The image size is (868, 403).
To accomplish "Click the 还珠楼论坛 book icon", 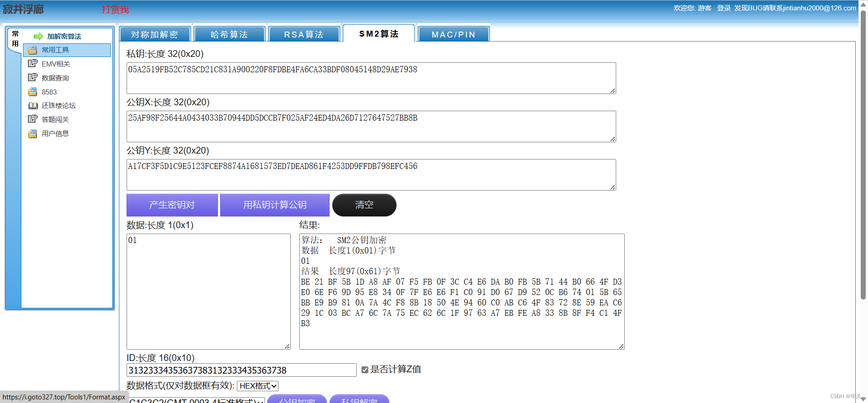I will coord(33,106).
